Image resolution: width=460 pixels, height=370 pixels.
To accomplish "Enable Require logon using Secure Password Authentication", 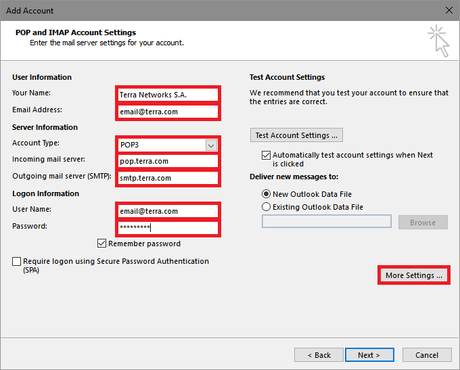I will coord(16,261).
